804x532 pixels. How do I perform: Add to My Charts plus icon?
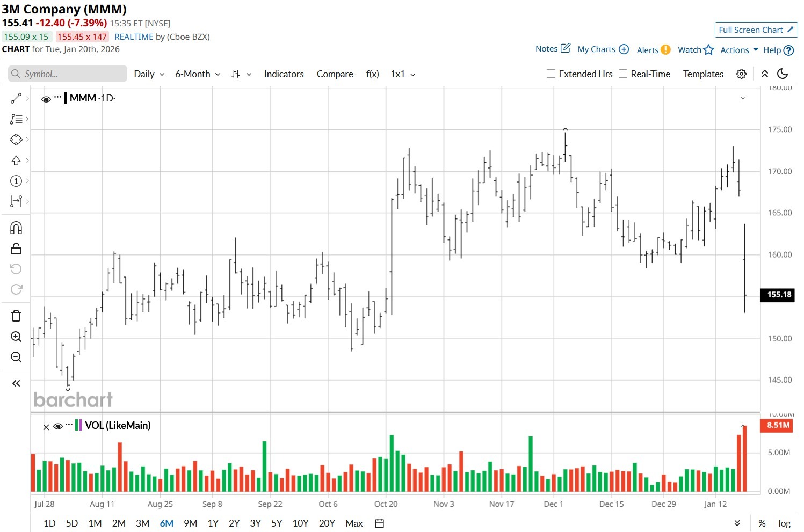point(624,49)
